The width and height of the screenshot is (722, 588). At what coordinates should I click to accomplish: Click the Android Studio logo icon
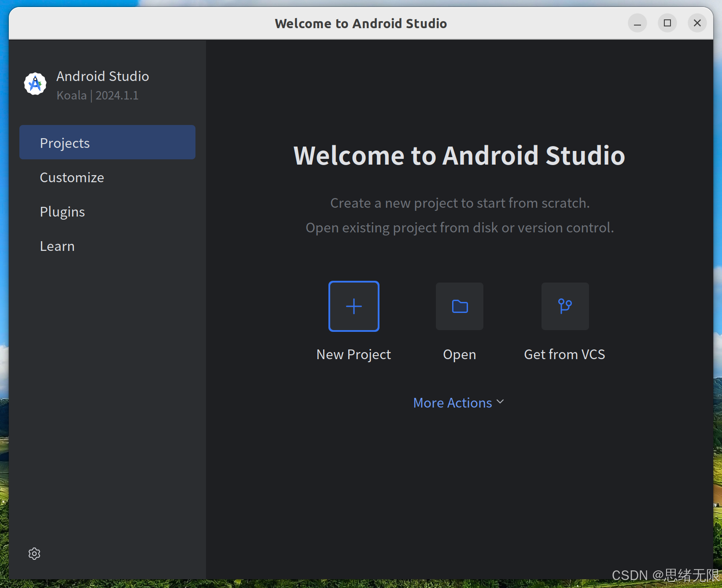tap(34, 83)
